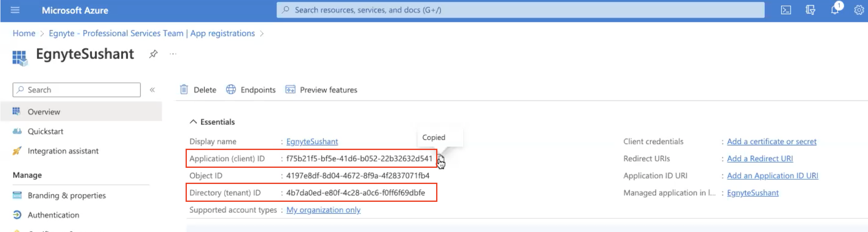This screenshot has width=868, height=232.
Task: Select the Object ID value
Action: click(x=358, y=175)
